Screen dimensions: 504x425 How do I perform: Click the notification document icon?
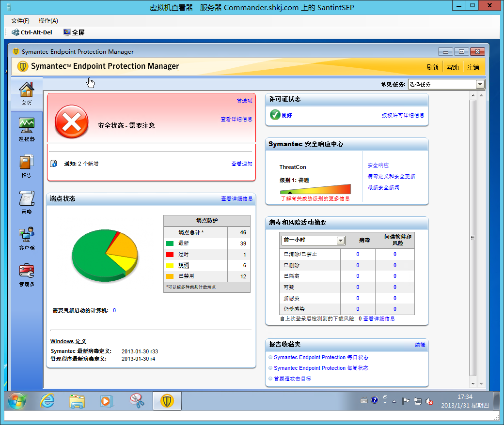tap(53, 164)
